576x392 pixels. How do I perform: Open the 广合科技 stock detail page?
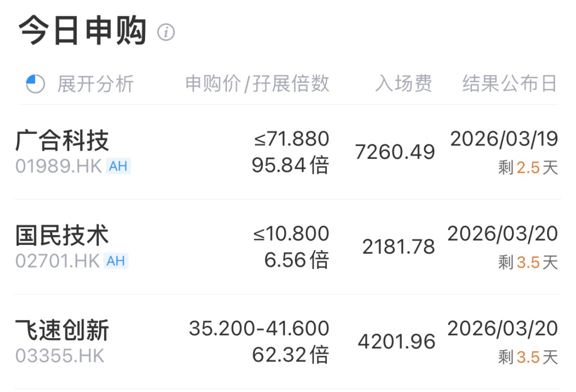click(61, 139)
